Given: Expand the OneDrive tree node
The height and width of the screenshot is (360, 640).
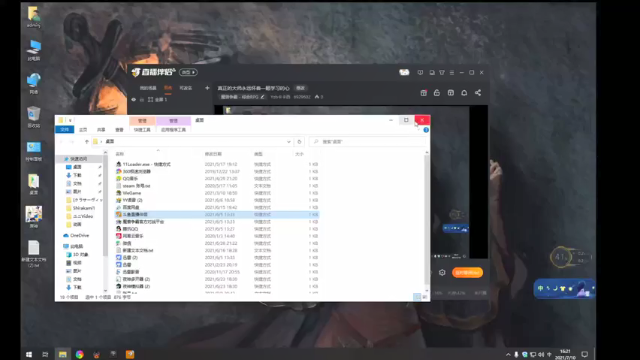Looking at the screenshot, I should 60,236.
